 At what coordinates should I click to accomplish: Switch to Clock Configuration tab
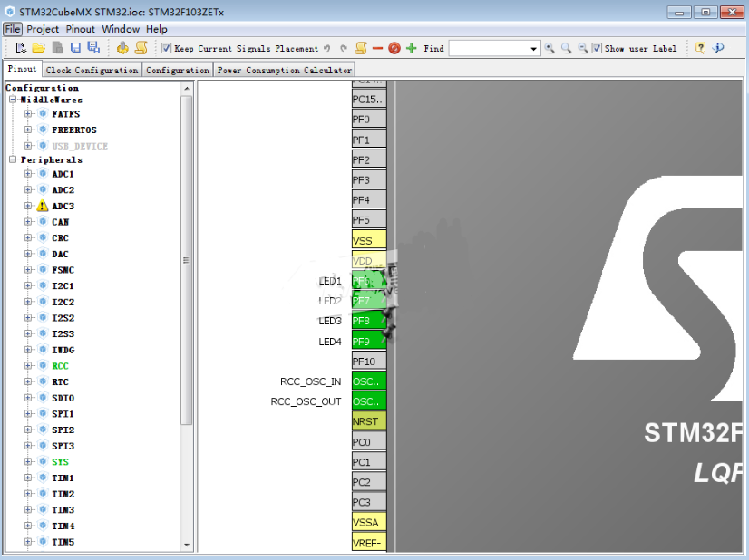coord(92,70)
